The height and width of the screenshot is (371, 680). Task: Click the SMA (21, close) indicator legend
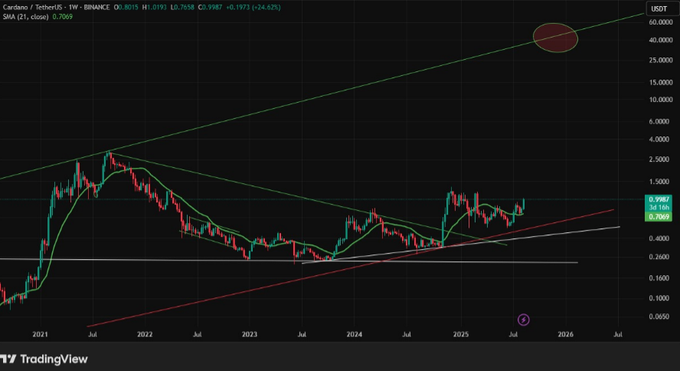25,16
